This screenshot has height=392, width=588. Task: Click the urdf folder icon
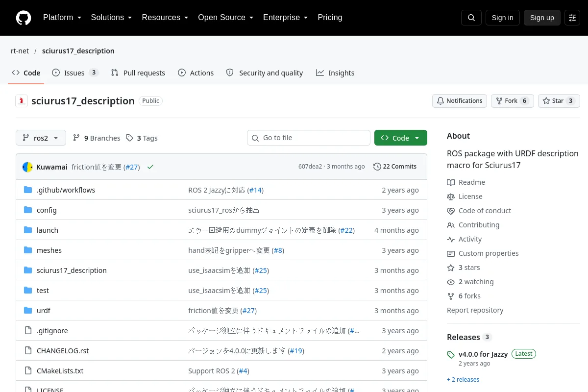point(28,311)
